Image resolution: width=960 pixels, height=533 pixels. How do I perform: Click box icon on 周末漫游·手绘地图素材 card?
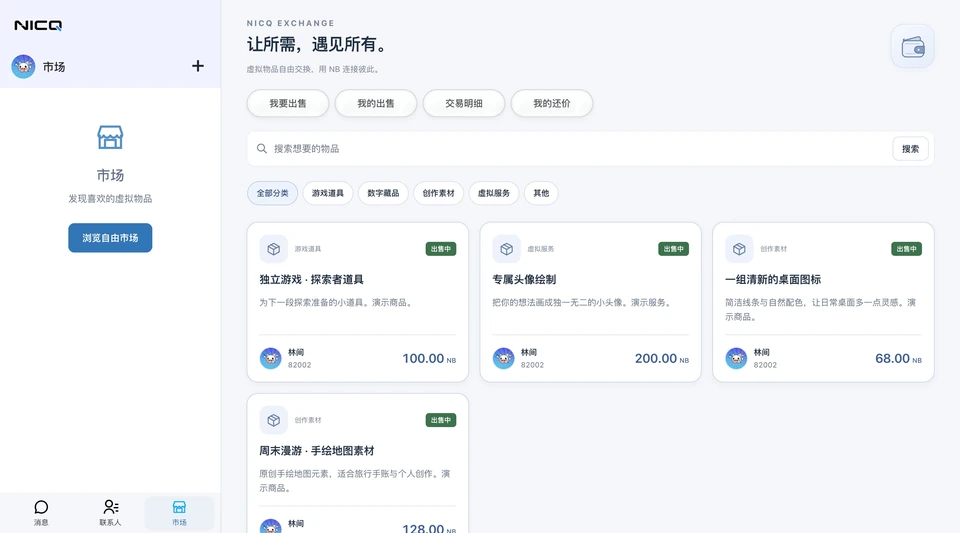[274, 420]
